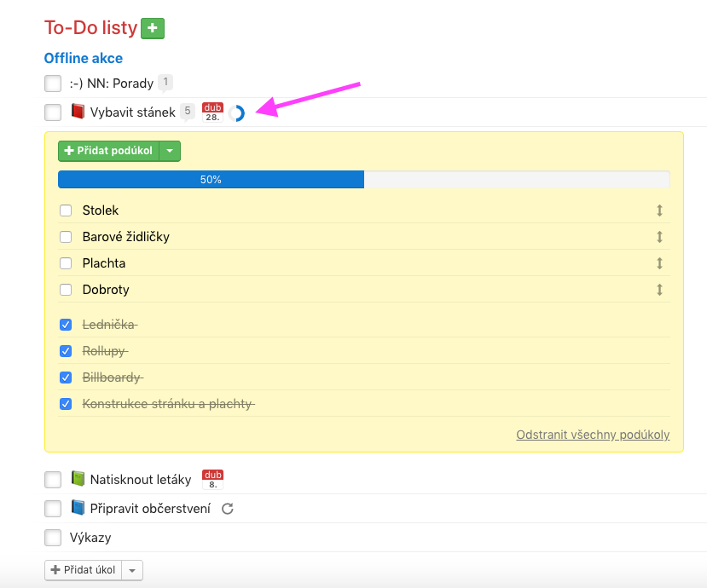The height and width of the screenshot is (588, 707).
Task: Open the Offline akce list heading
Action: pyautogui.click(x=84, y=58)
